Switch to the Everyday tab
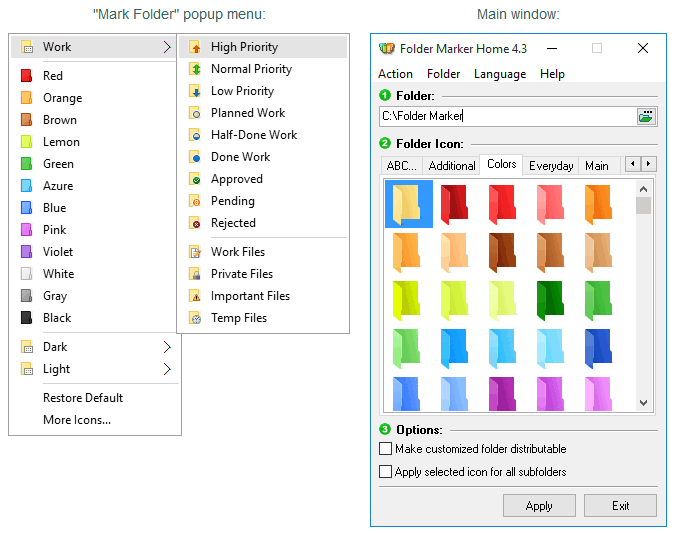 551,166
